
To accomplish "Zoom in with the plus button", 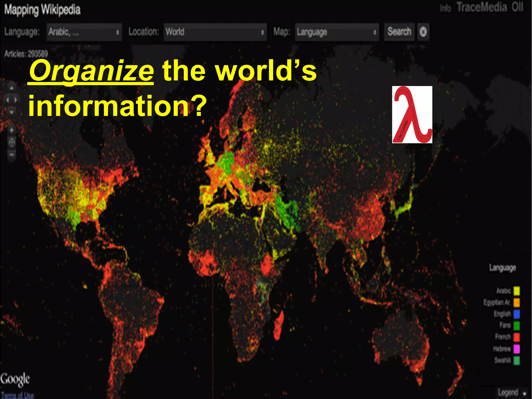I will [12, 130].
